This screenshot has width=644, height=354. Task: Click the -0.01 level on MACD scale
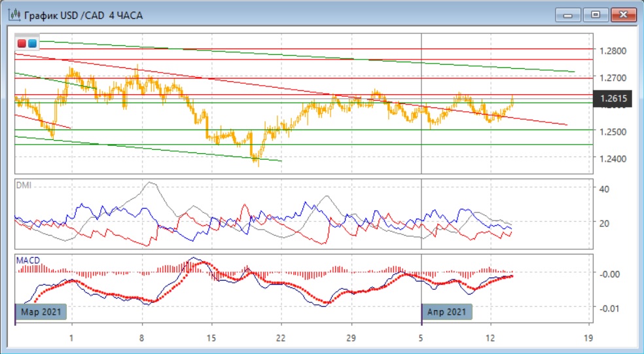pos(610,308)
